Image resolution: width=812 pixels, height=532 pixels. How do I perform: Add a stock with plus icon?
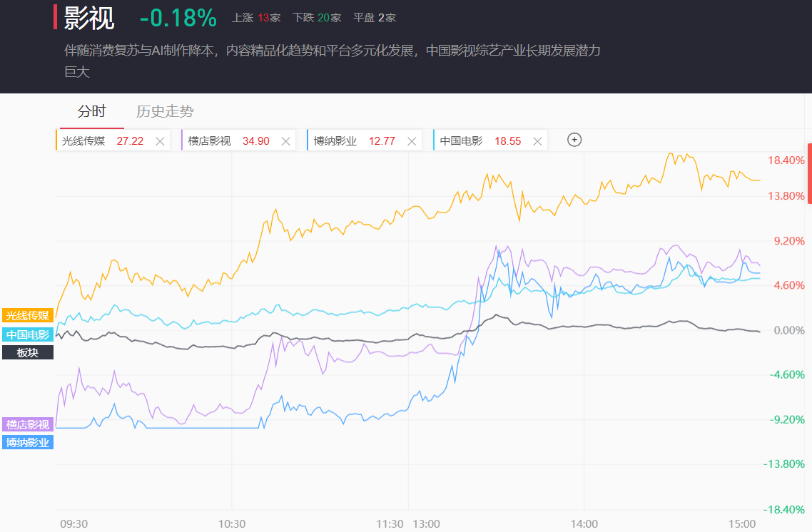point(574,140)
